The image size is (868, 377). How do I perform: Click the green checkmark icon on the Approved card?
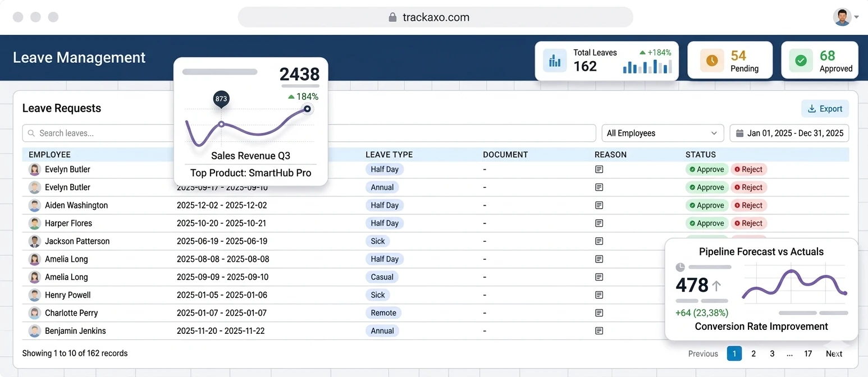(800, 60)
